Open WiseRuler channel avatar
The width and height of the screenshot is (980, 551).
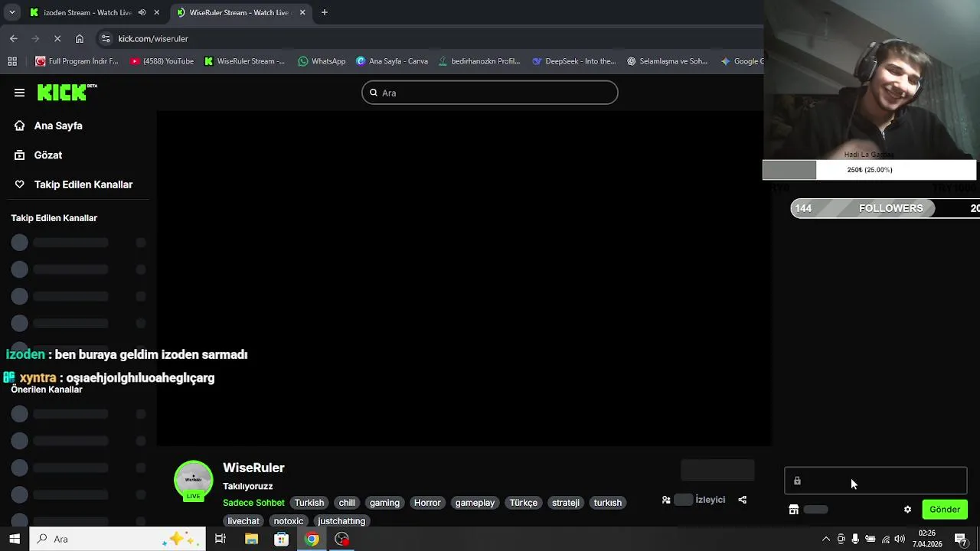(193, 481)
